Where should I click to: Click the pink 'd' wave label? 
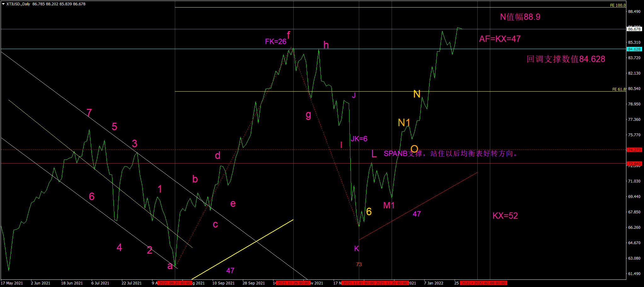pos(218,156)
